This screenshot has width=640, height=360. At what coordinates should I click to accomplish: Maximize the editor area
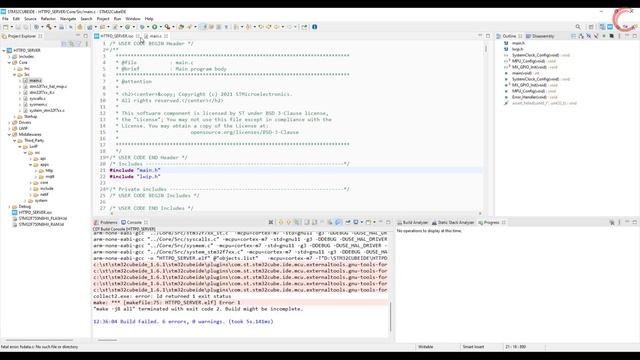[488, 36]
